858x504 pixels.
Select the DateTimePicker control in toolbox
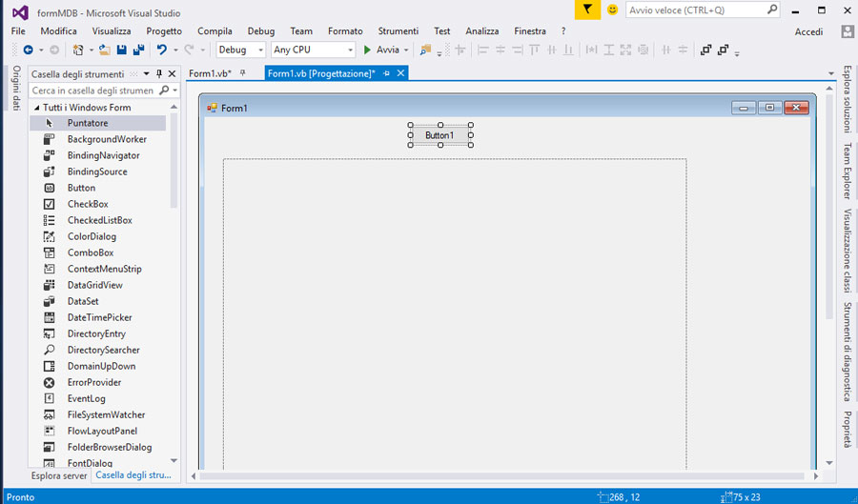point(97,317)
